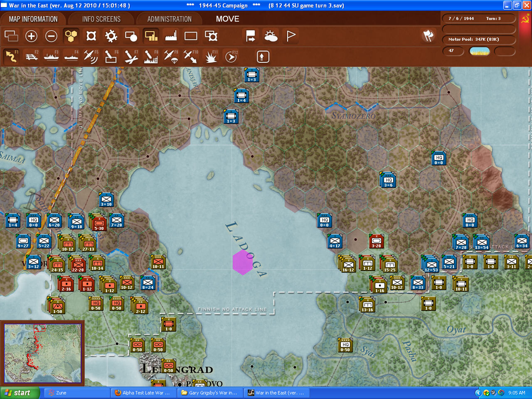Click the MOVE mode label

[227, 19]
